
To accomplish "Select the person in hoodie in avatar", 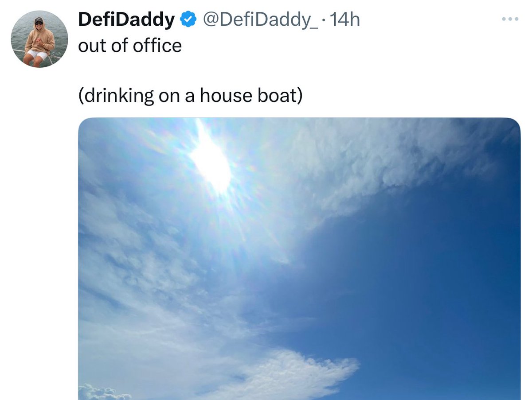I will tap(39, 42).
